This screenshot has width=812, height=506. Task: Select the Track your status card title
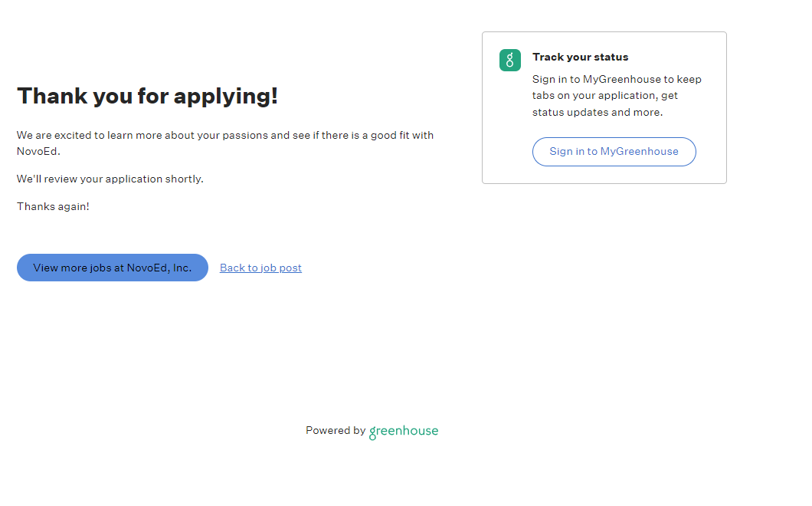click(x=580, y=57)
